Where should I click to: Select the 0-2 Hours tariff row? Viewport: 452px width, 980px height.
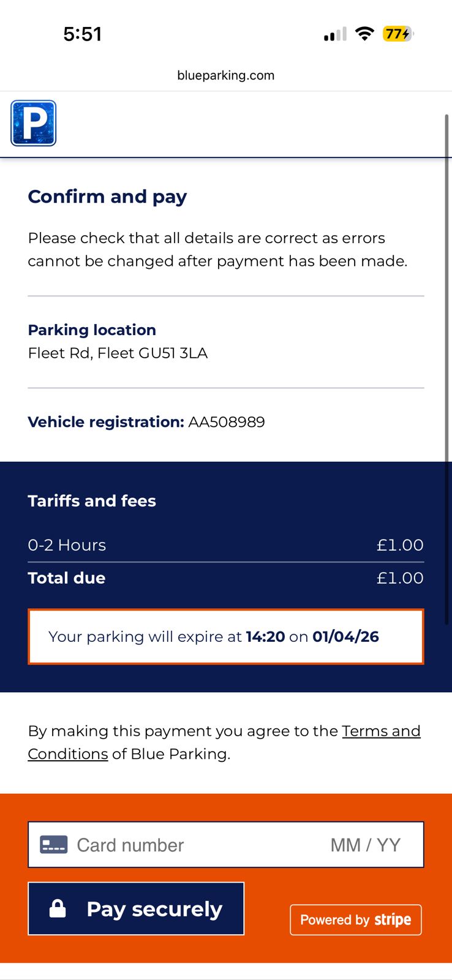click(225, 545)
